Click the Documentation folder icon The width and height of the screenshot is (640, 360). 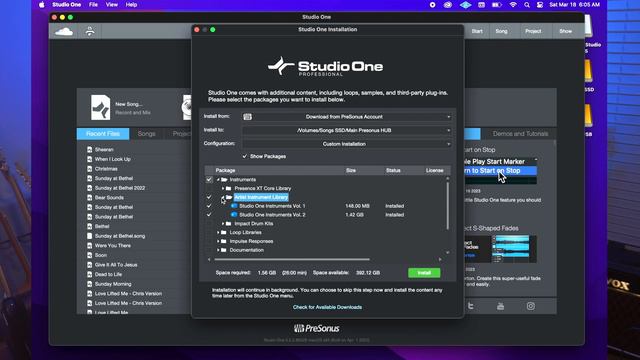[x=224, y=250]
